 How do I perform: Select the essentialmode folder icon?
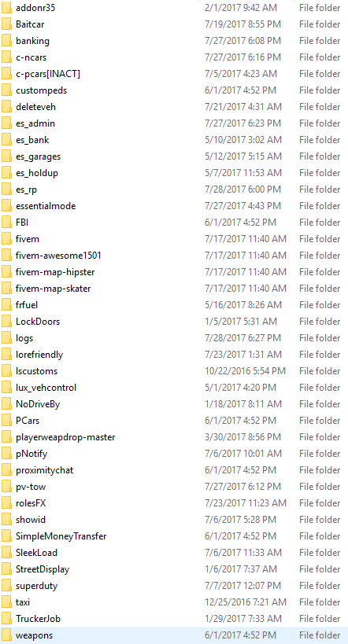6,206
